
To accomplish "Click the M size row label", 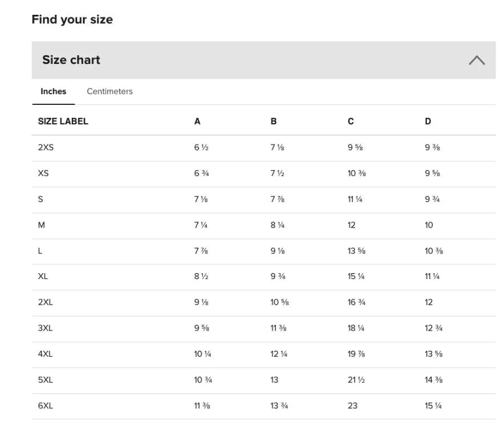I will point(42,225).
